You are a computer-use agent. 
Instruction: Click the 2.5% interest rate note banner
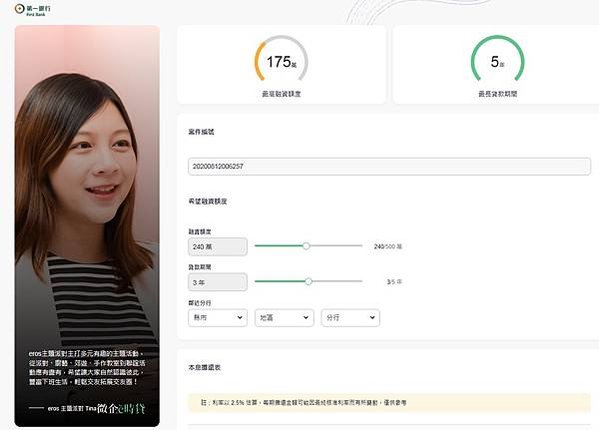tap(389, 403)
